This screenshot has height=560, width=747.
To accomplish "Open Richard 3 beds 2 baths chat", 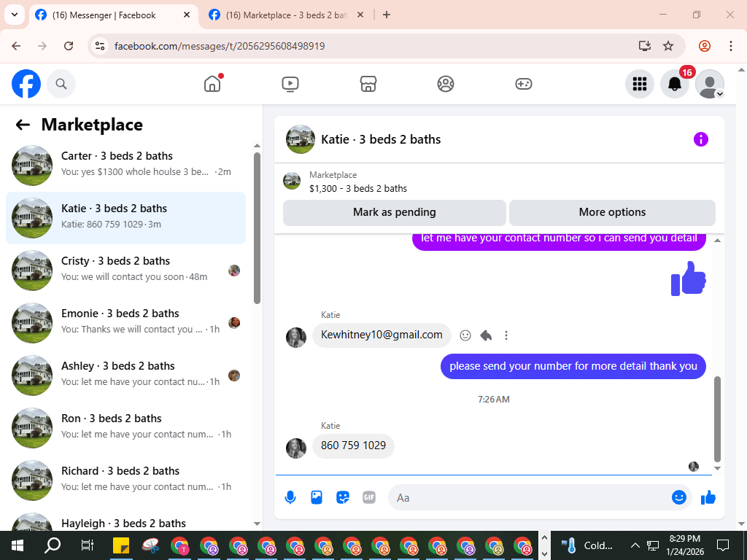I will click(x=125, y=480).
